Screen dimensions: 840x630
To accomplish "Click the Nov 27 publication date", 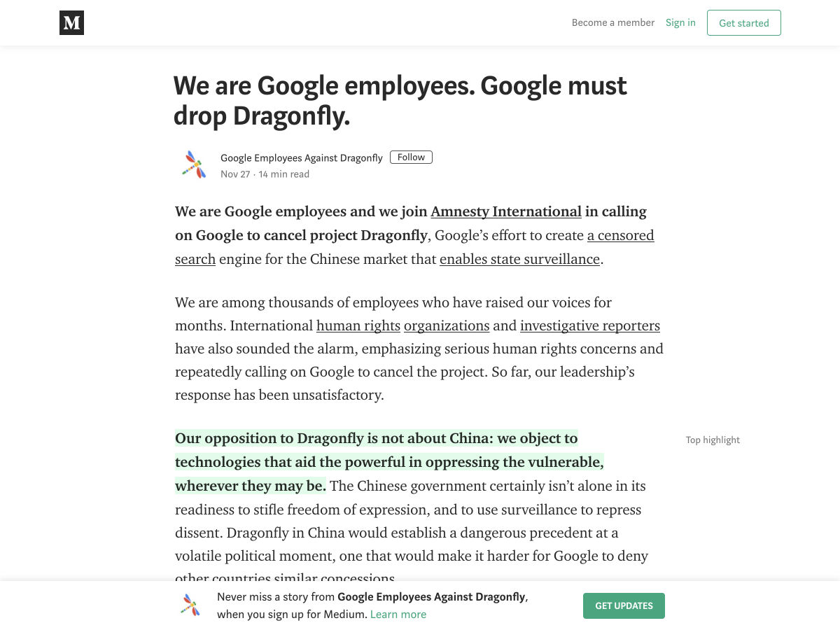I will pos(235,174).
